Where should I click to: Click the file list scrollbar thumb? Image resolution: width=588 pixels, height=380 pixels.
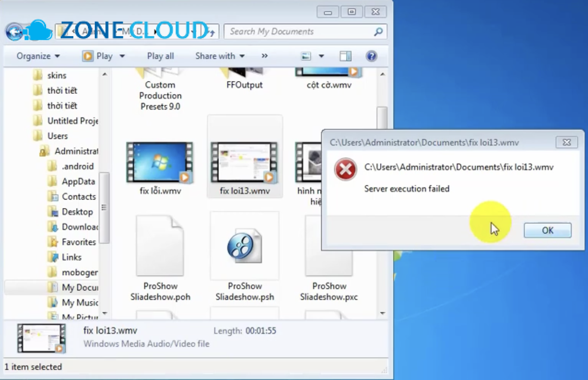point(382,118)
